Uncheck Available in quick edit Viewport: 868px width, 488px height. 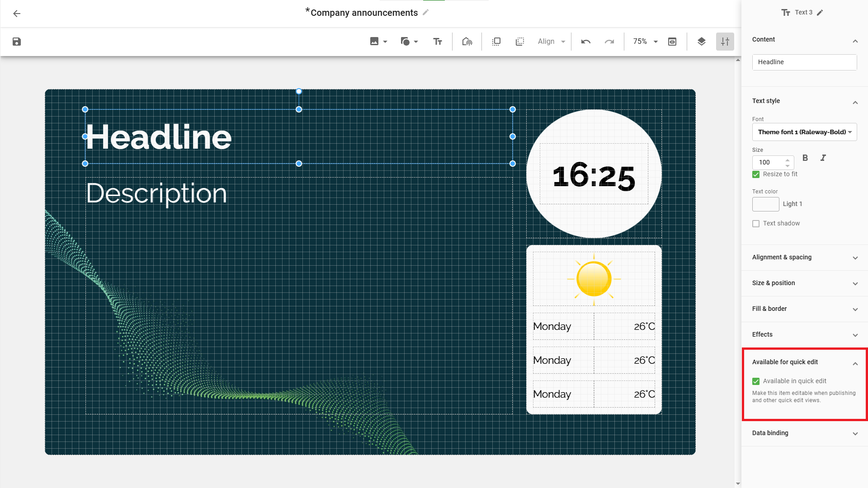756,381
